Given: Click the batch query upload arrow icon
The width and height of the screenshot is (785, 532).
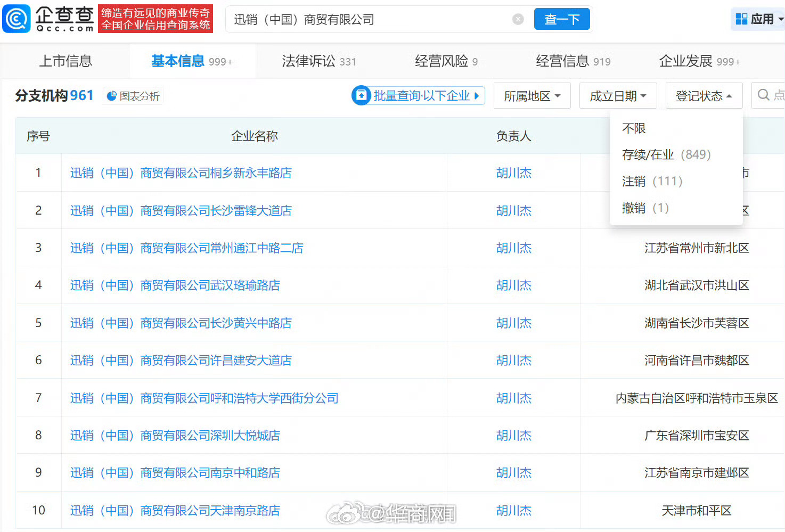Looking at the screenshot, I should (x=361, y=95).
